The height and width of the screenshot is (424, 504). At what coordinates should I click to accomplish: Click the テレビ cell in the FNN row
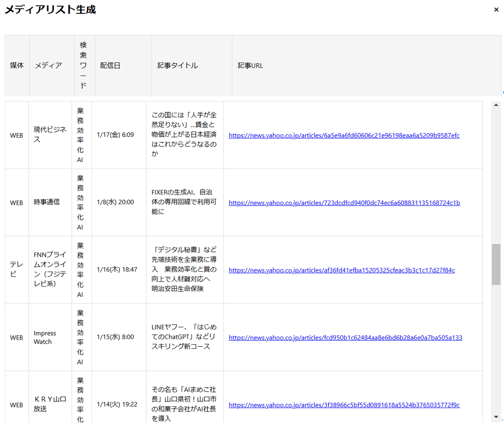tap(16, 269)
